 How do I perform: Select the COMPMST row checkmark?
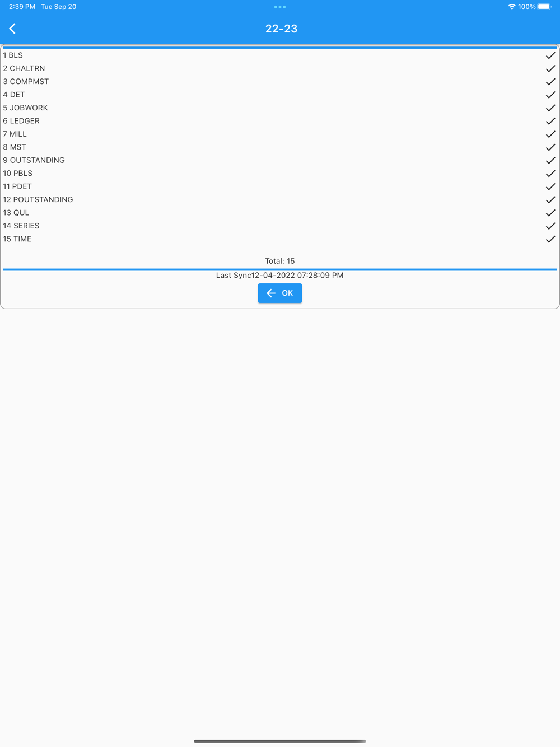pyautogui.click(x=550, y=82)
